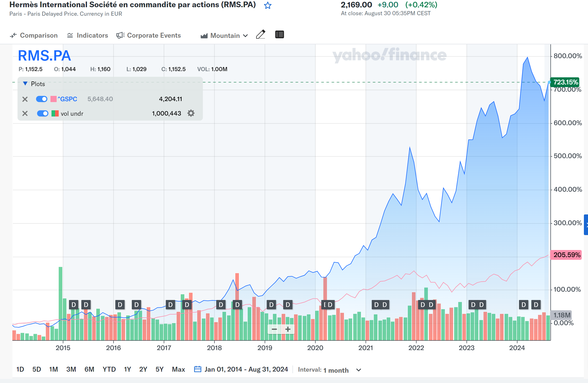The width and height of the screenshot is (588, 383).
Task: Select the 5Y range
Action: pyautogui.click(x=160, y=369)
